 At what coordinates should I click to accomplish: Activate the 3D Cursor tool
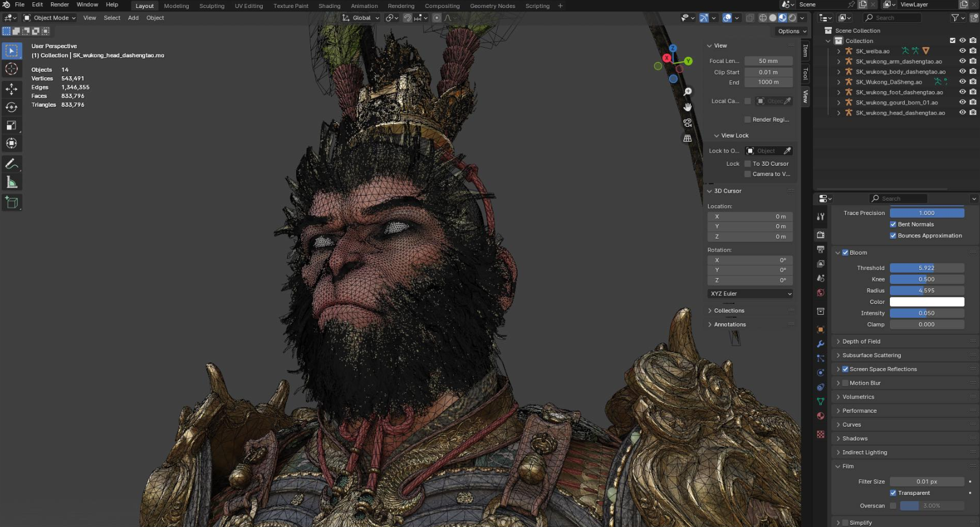click(x=11, y=69)
